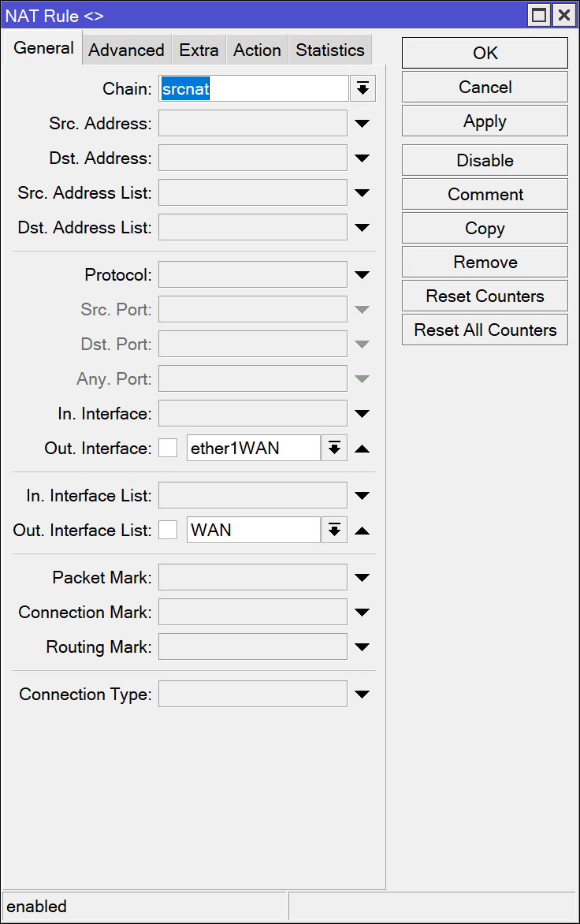
Task: Toggle the Out. Interface invert checkbox
Action: point(168,449)
